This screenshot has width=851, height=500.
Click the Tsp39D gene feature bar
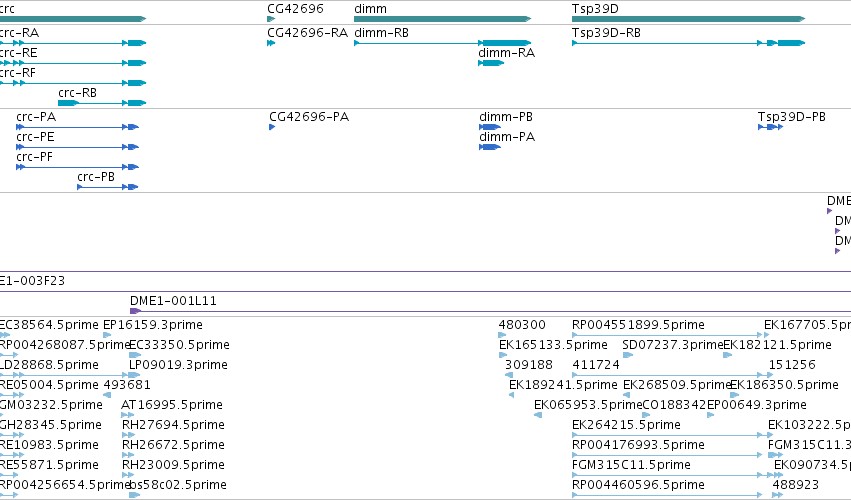(x=688, y=19)
